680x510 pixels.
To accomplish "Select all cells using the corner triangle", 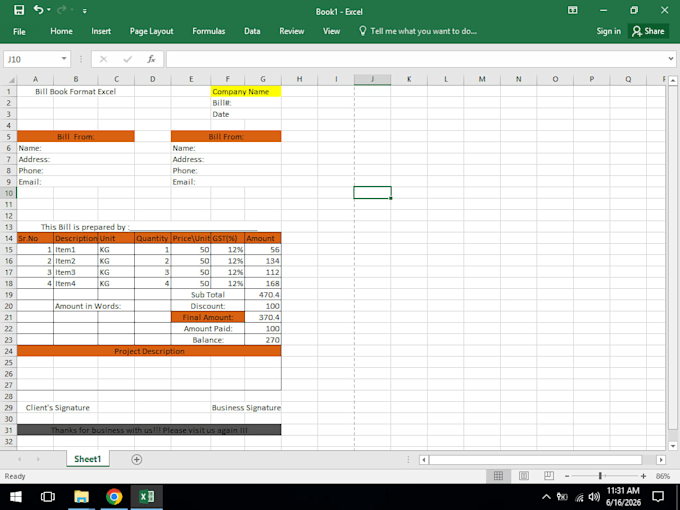I will pos(12,80).
